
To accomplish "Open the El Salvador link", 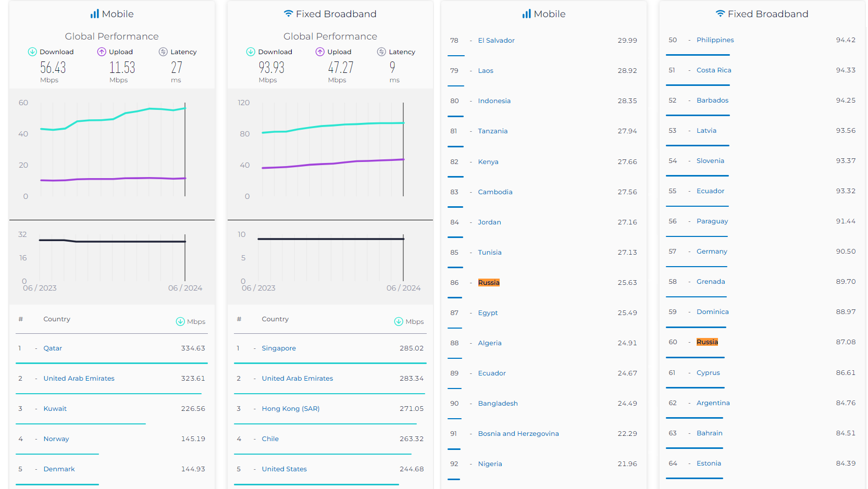I will click(497, 41).
